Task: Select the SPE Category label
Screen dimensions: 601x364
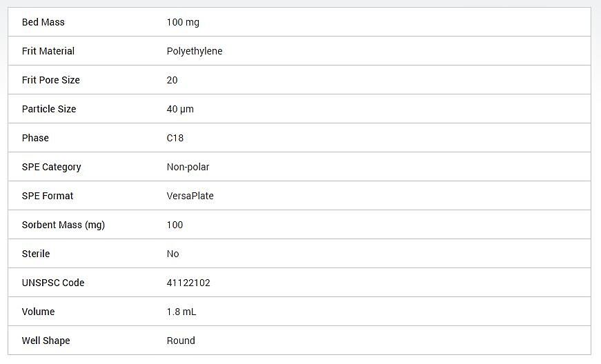Action: click(x=51, y=168)
